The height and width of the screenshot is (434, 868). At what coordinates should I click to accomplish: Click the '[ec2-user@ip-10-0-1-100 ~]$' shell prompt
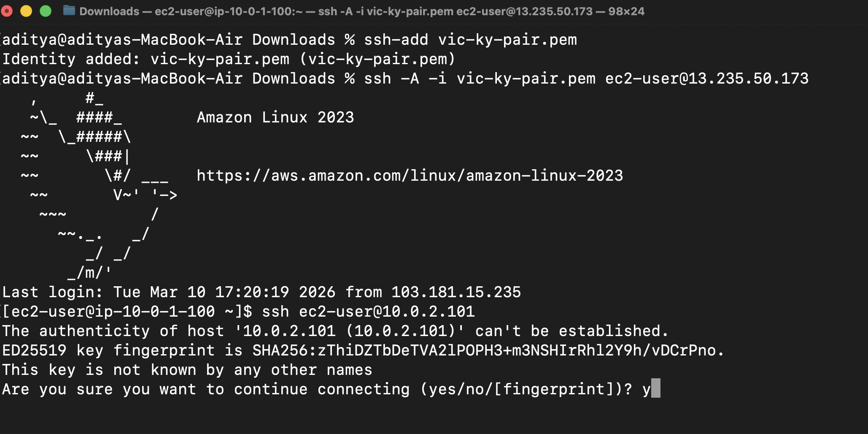(127, 312)
